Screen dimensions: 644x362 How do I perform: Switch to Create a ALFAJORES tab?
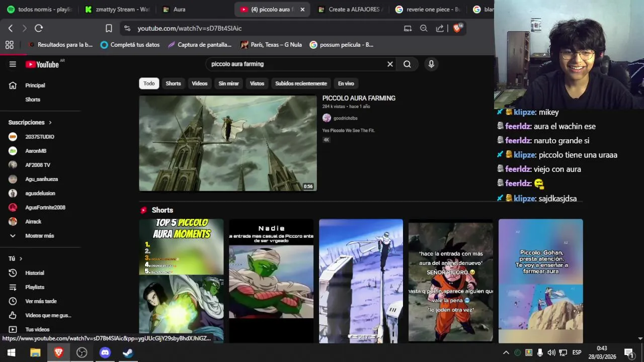(351, 10)
